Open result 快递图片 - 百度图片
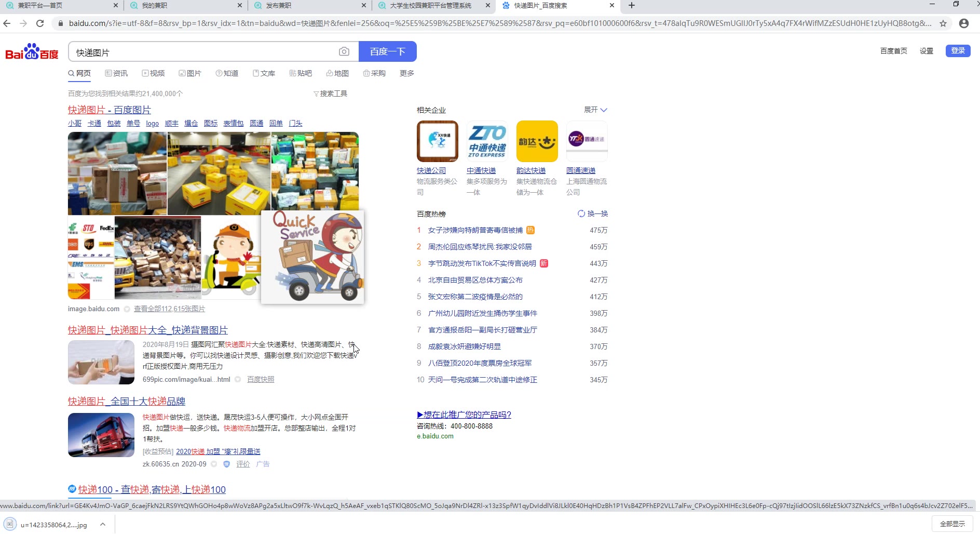This screenshot has width=980, height=534. click(110, 110)
